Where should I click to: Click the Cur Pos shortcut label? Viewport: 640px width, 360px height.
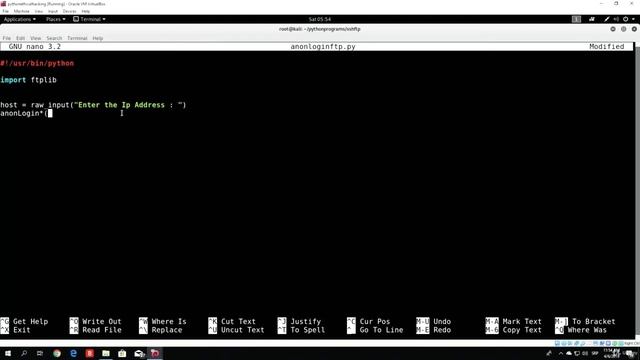(x=375, y=322)
